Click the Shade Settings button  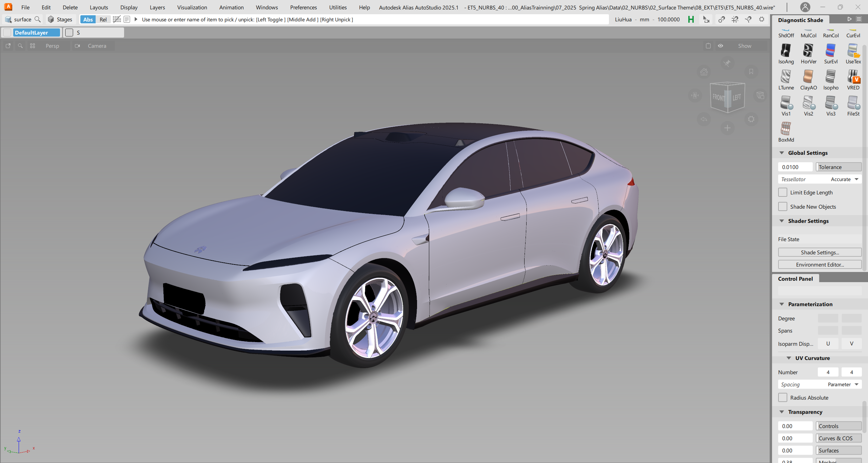click(820, 252)
